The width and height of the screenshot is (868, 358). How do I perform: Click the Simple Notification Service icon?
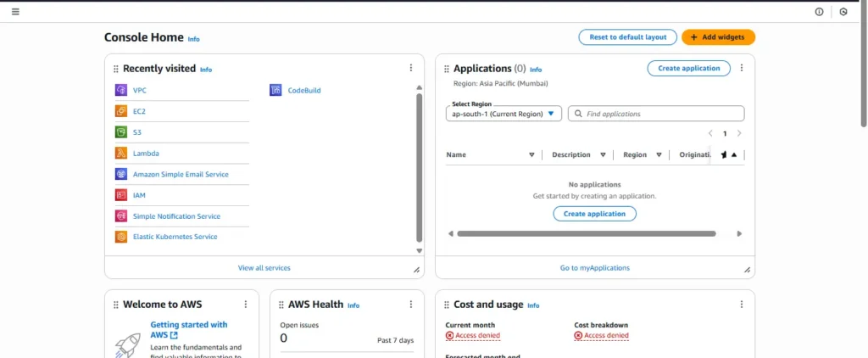tap(121, 216)
